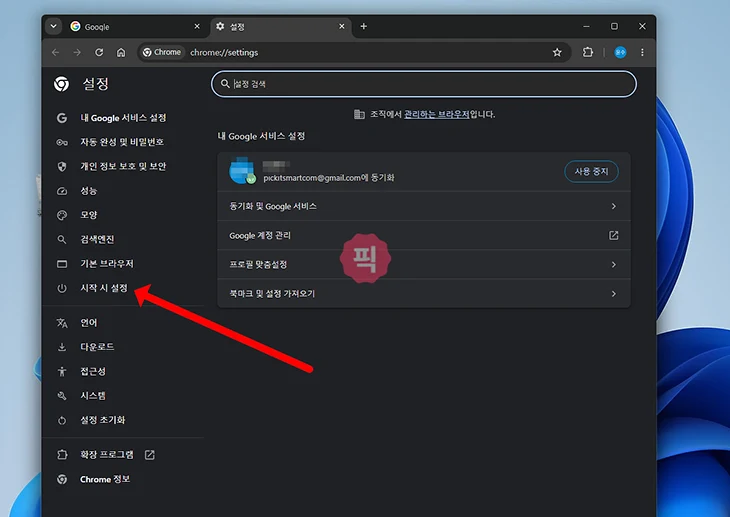Open the tab search dropdown arrow
Image resolution: width=730 pixels, height=517 pixels.
pyautogui.click(x=54, y=26)
